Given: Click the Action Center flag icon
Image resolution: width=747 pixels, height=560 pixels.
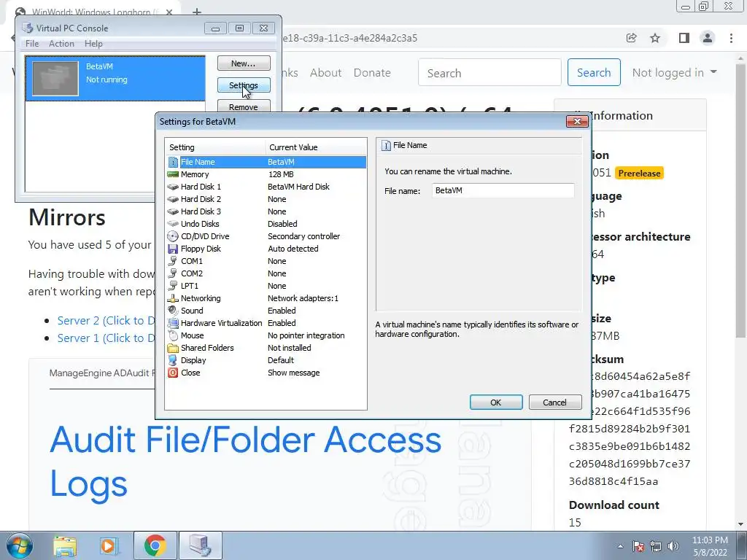Looking at the screenshot, I should tap(638, 545).
